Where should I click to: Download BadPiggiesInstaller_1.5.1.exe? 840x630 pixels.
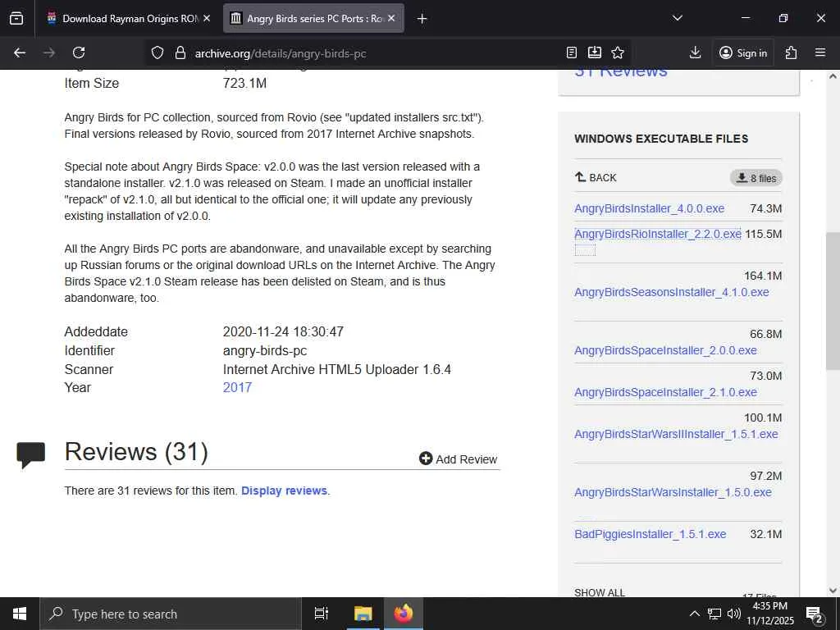[651, 534]
